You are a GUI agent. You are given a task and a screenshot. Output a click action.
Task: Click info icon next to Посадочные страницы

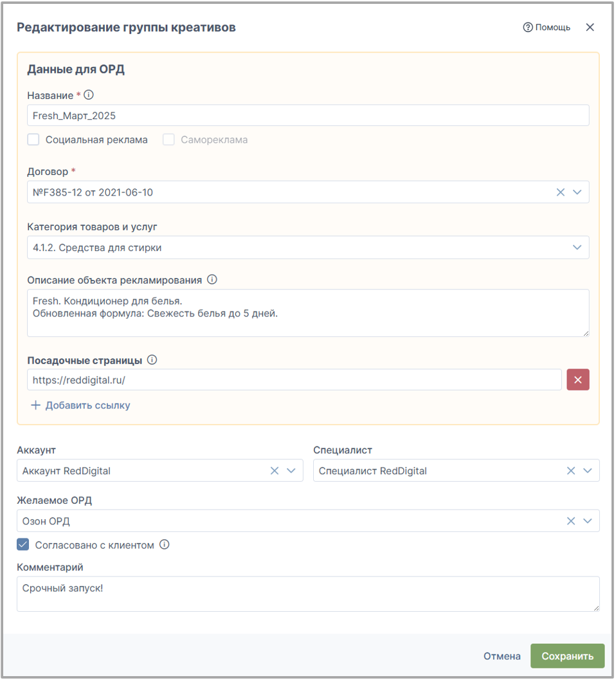[x=152, y=360]
